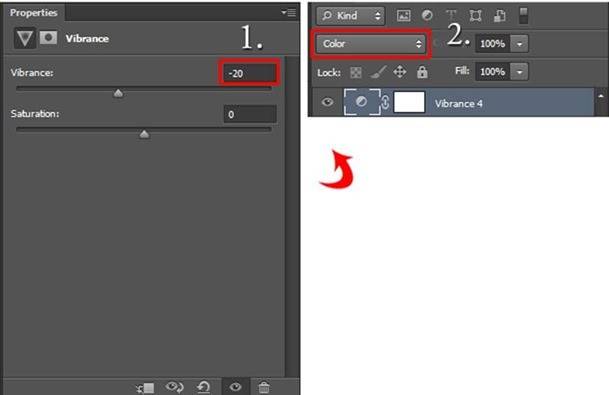Filter layers by adjustment layers
The height and width of the screenshot is (395, 609).
(427, 16)
